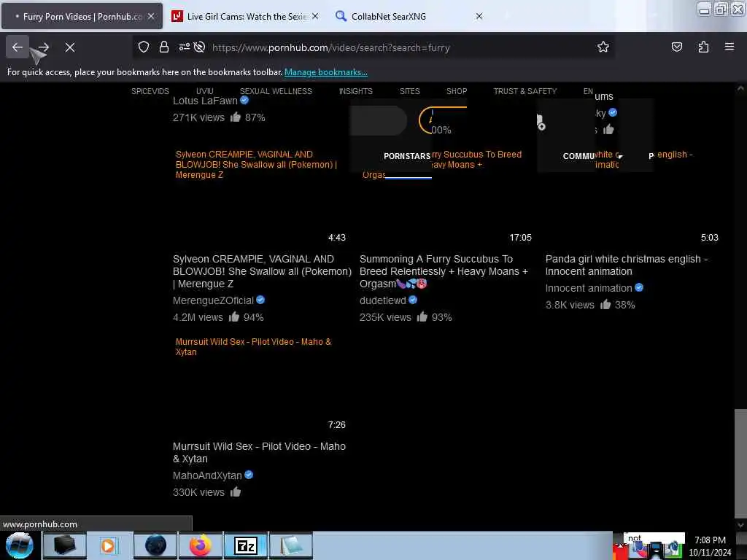Open the Murrsuit Pilot Video white title link
The height and width of the screenshot is (560, 747).
pyautogui.click(x=259, y=452)
